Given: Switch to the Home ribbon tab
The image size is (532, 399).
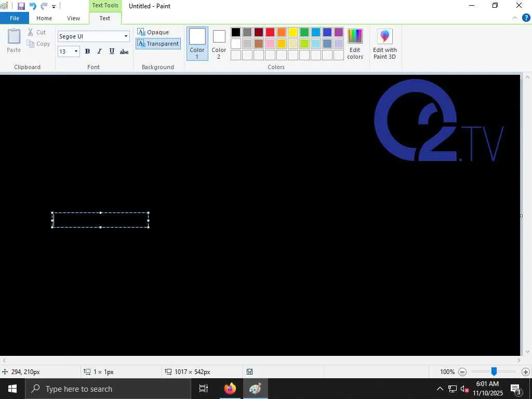Looking at the screenshot, I should click(44, 18).
